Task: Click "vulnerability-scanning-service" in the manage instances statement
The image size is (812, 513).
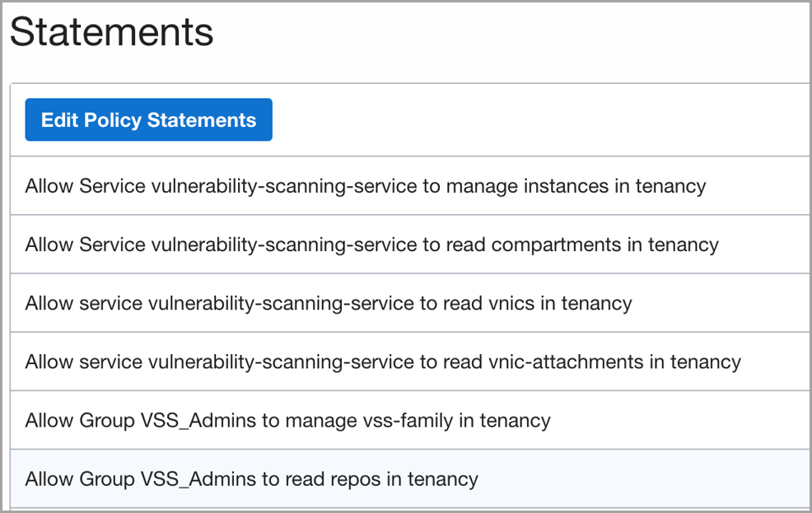Action: pos(284,186)
